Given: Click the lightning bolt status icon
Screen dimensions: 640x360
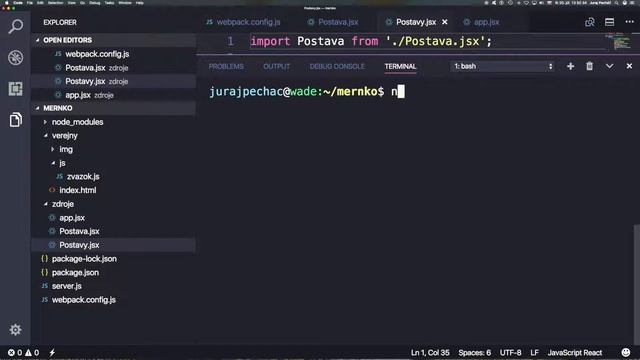Looking at the screenshot, I should pyautogui.click(x=52, y=353).
